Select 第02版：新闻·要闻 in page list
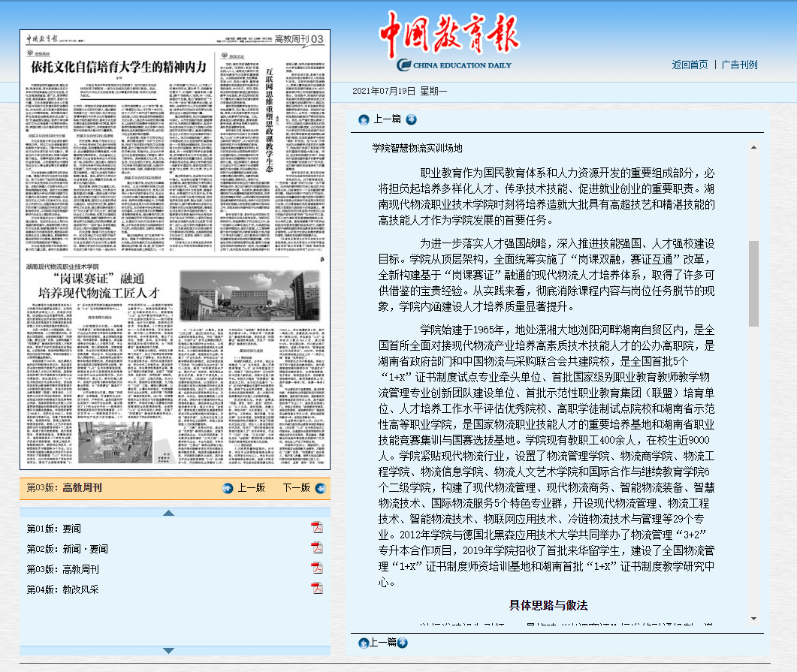This screenshot has height=672, width=797. pos(67,549)
